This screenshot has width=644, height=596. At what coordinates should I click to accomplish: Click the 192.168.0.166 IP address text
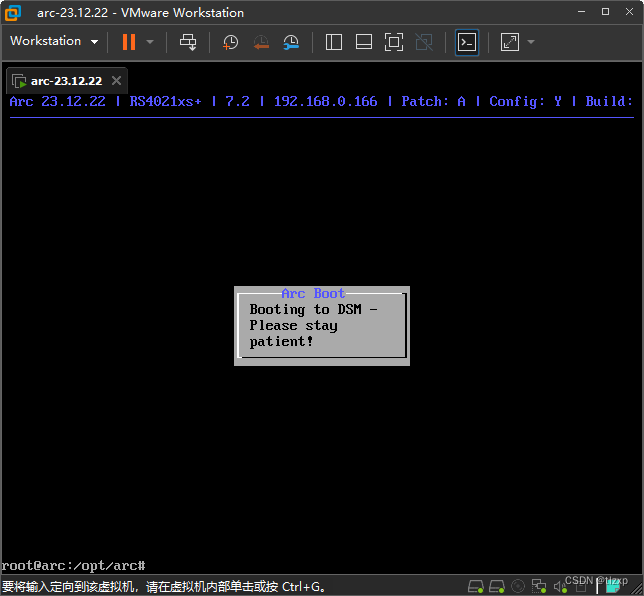[x=326, y=101]
